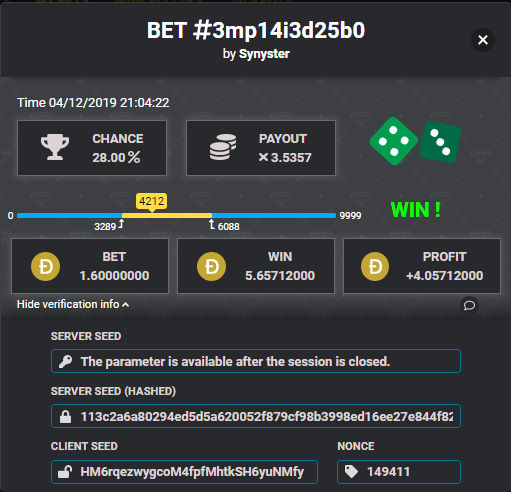Click the coins stack icon in Payout
The image size is (511, 492).
coord(223,147)
